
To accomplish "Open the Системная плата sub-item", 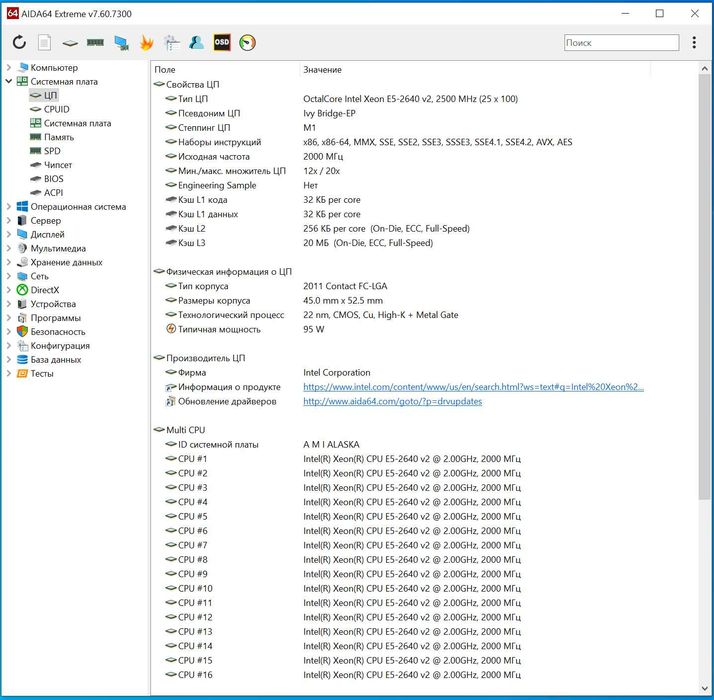I will pyautogui.click(x=70, y=123).
